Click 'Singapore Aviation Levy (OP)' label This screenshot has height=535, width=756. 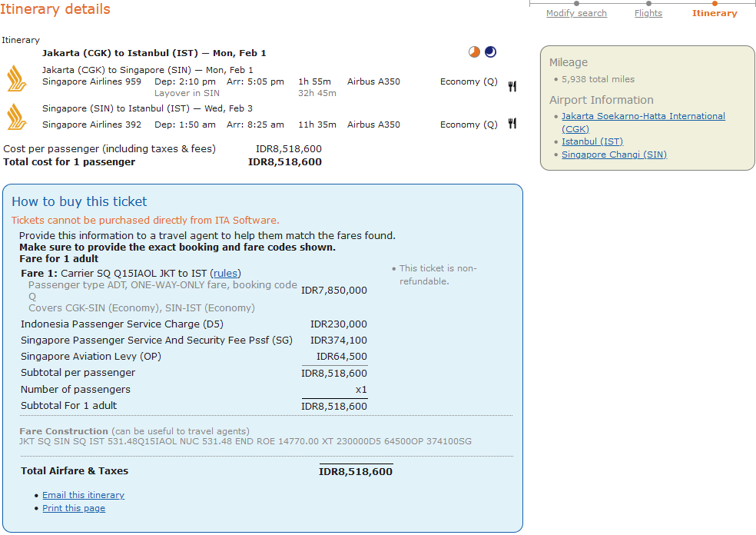click(x=91, y=357)
